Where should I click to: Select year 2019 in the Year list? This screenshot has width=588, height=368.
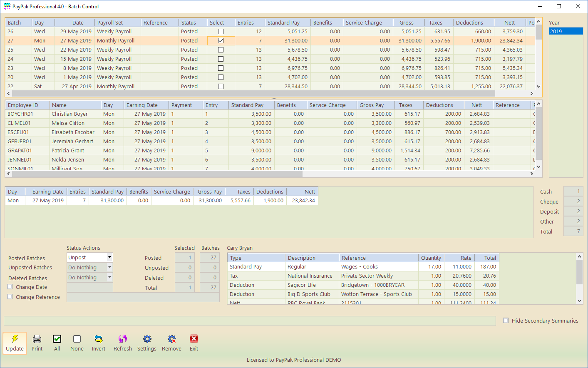tap(566, 32)
